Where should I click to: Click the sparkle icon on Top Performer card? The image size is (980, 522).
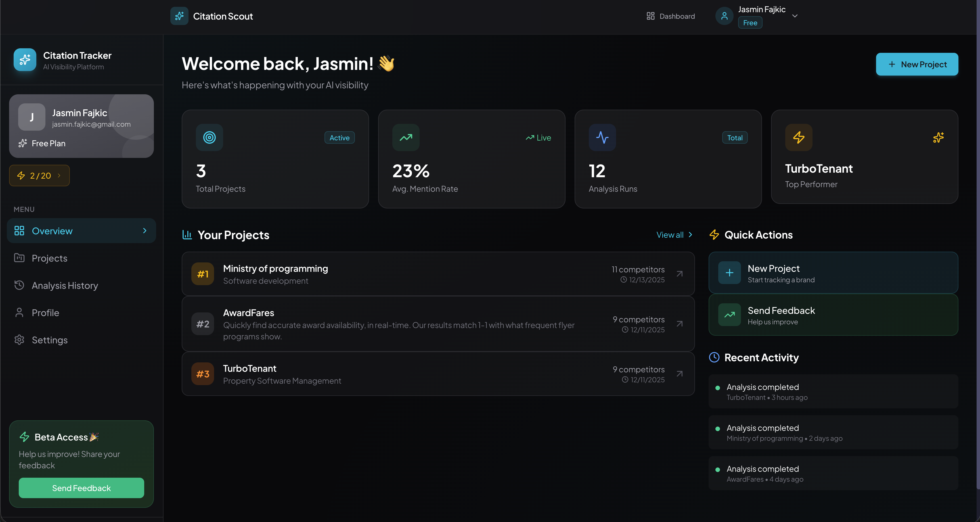(x=938, y=137)
